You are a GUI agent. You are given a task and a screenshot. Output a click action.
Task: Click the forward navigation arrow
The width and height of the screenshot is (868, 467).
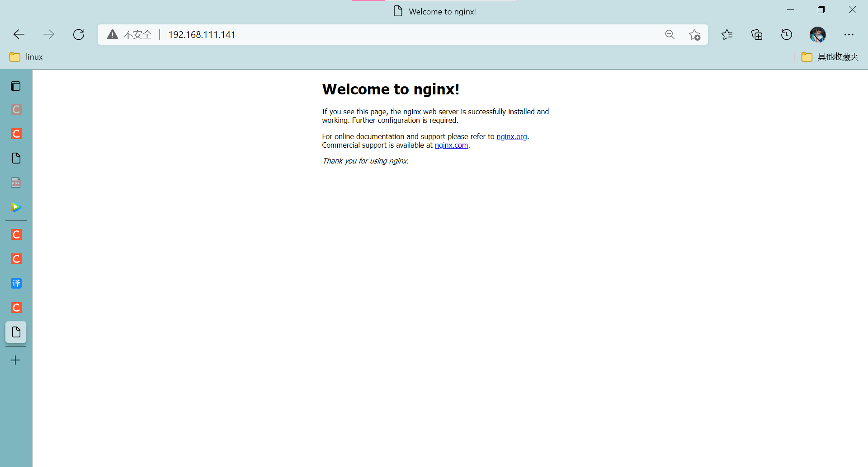49,34
